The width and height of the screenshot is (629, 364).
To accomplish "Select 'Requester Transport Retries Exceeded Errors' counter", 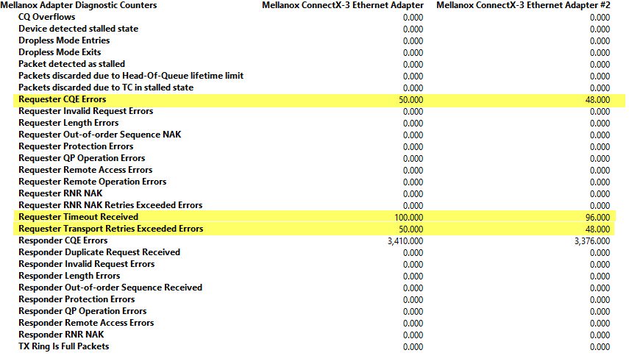I will click(110, 229).
